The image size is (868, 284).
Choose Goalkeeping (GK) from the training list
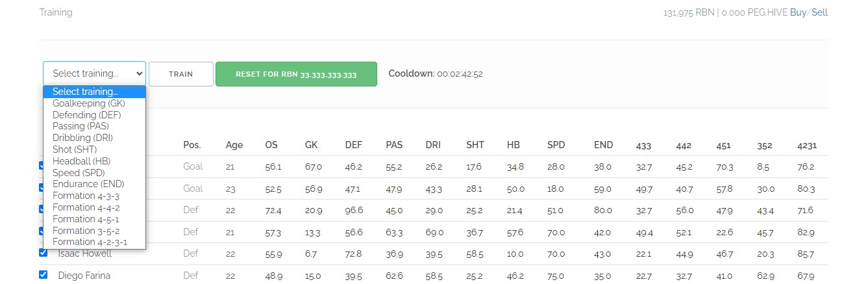[x=95, y=103]
